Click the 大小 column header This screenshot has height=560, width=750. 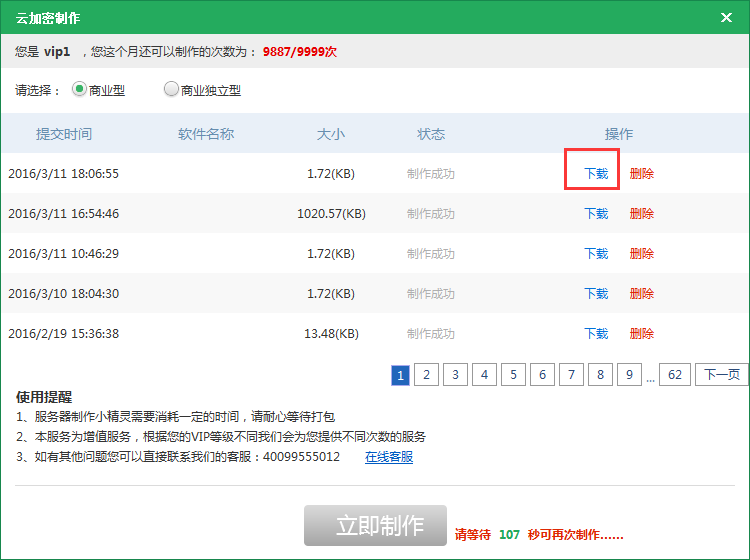pos(331,134)
